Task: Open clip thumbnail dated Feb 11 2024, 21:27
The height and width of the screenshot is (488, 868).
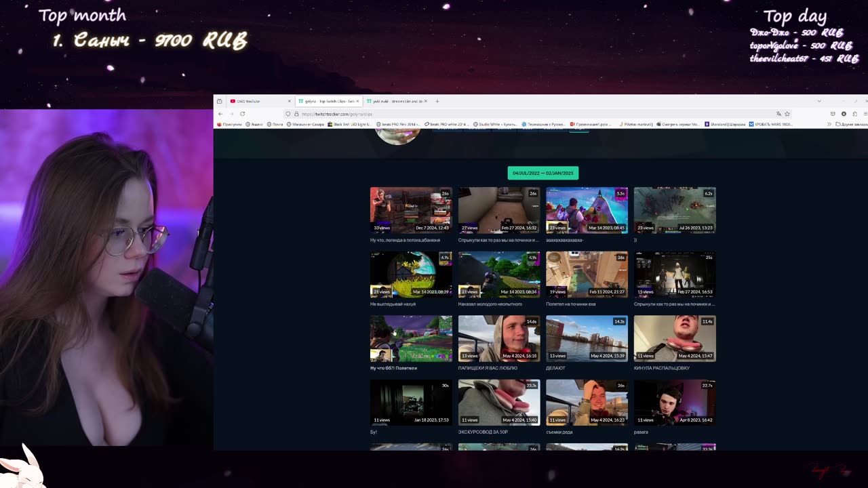Action: [587, 274]
